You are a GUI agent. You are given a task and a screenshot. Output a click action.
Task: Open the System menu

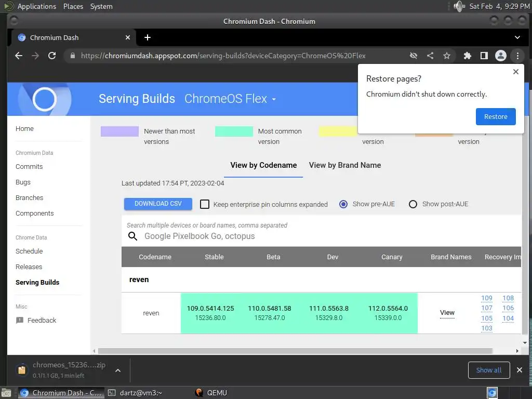(101, 6)
